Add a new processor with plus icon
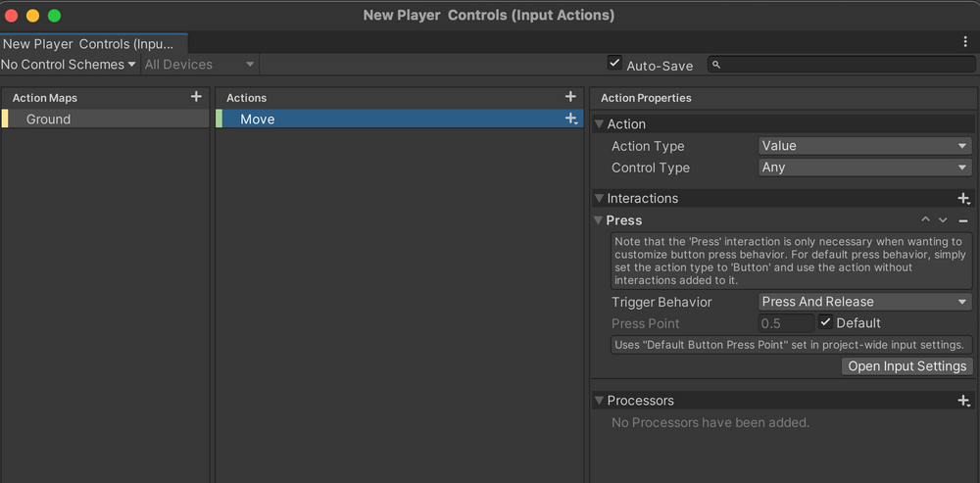This screenshot has height=483, width=980. [x=963, y=401]
